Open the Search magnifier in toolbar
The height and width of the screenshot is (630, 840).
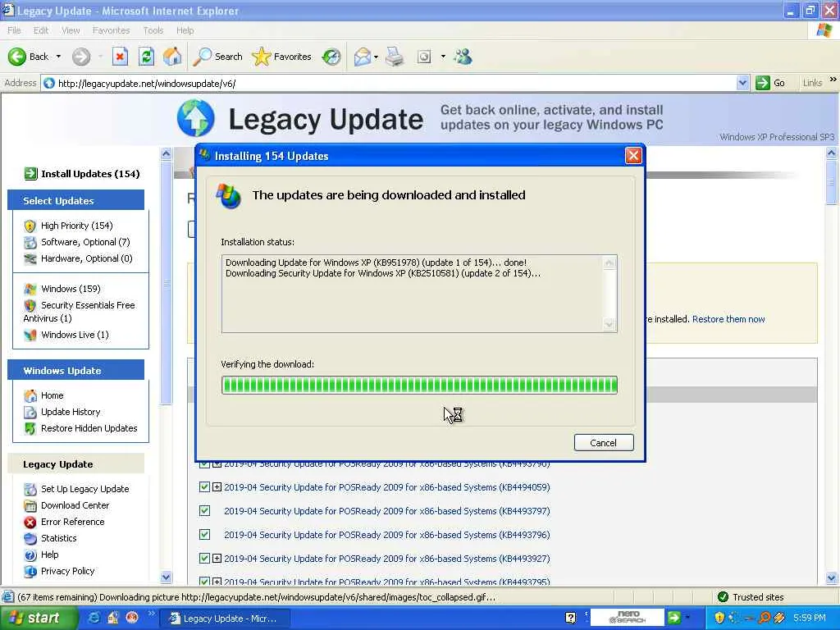203,57
